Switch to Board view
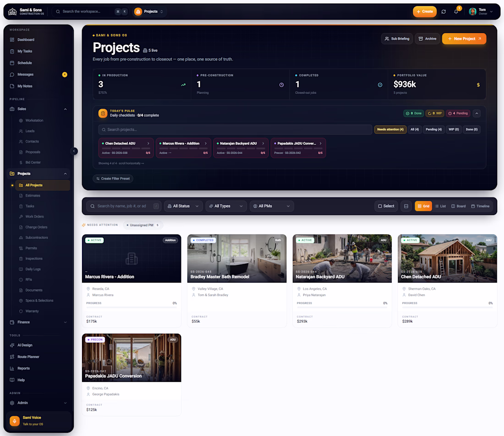The width and height of the screenshot is (504, 436). 458,206
